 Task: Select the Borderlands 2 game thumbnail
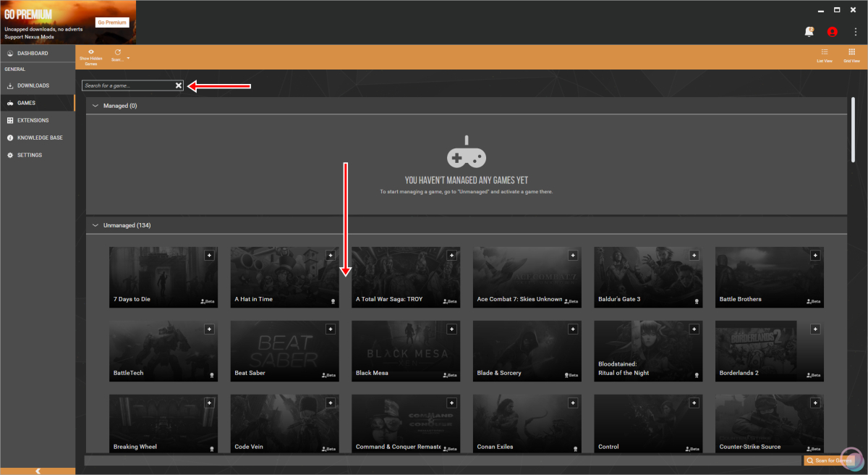(770, 351)
